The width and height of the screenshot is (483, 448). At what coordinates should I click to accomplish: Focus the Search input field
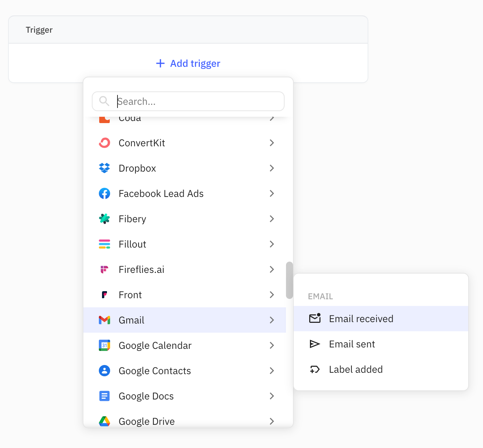point(188,101)
